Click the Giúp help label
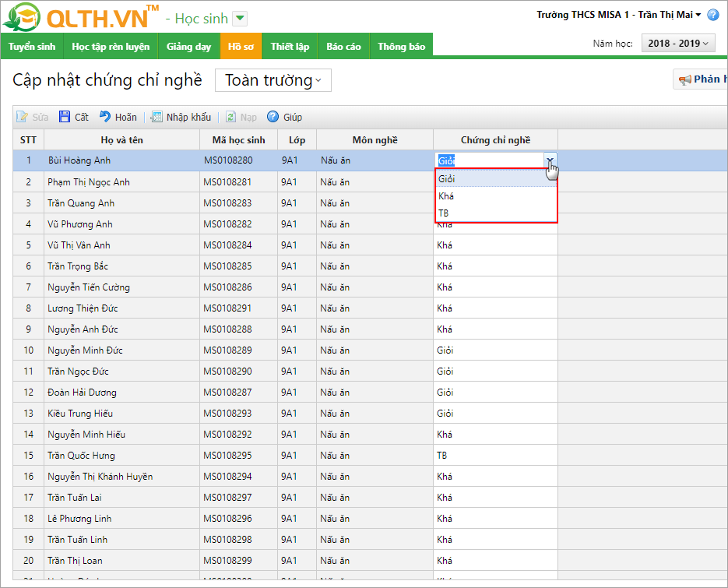Viewport: 728px width, 588px height. tap(293, 117)
